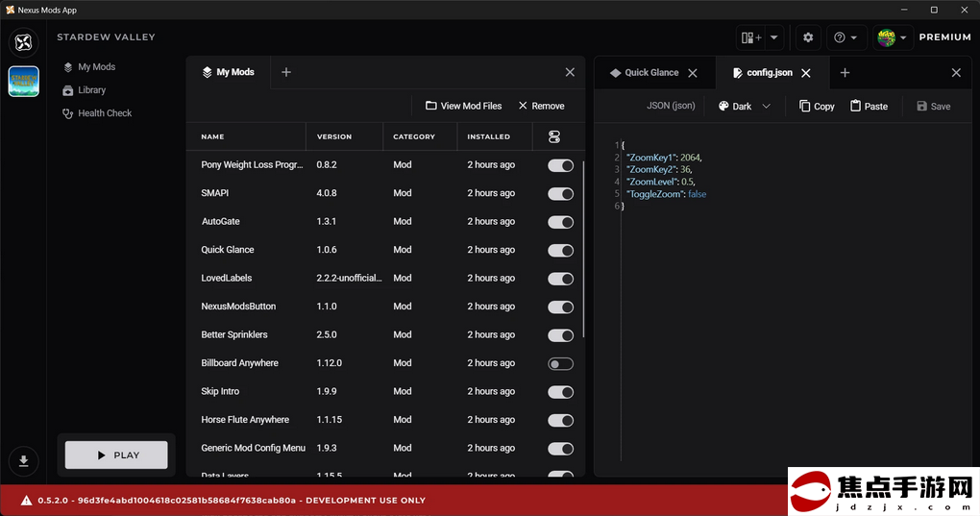This screenshot has height=516, width=980.
Task: Save the config.json file
Action: (x=934, y=107)
